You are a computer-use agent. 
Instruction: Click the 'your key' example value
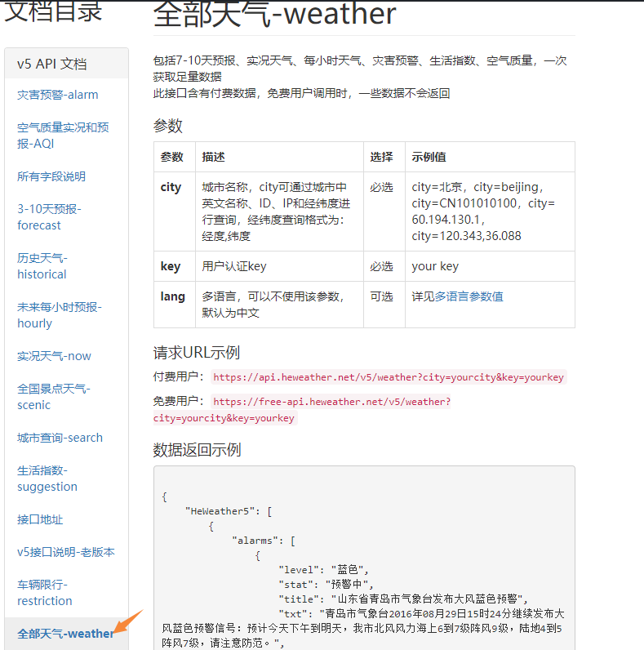coord(435,266)
